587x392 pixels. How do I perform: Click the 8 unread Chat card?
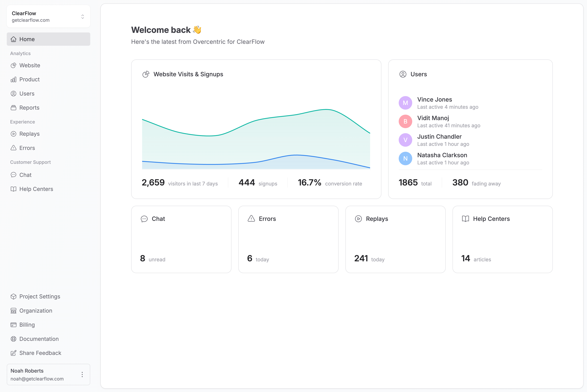pos(181,240)
